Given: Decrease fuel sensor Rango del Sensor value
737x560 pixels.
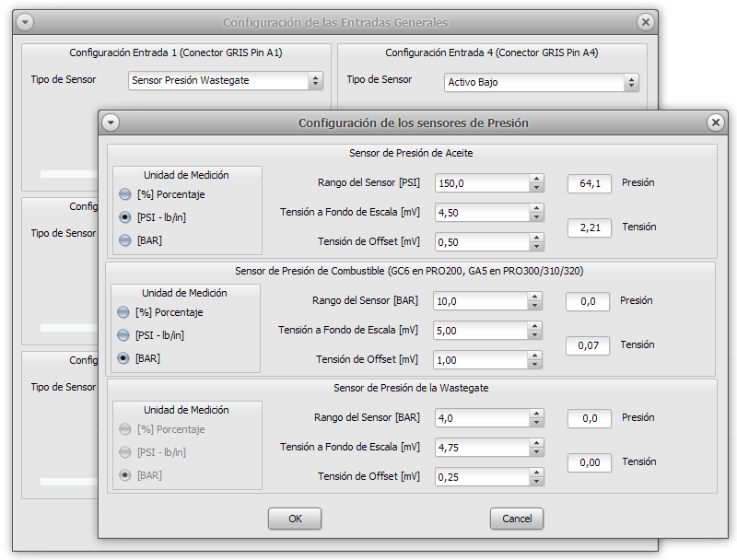Looking at the screenshot, I should click(x=534, y=306).
